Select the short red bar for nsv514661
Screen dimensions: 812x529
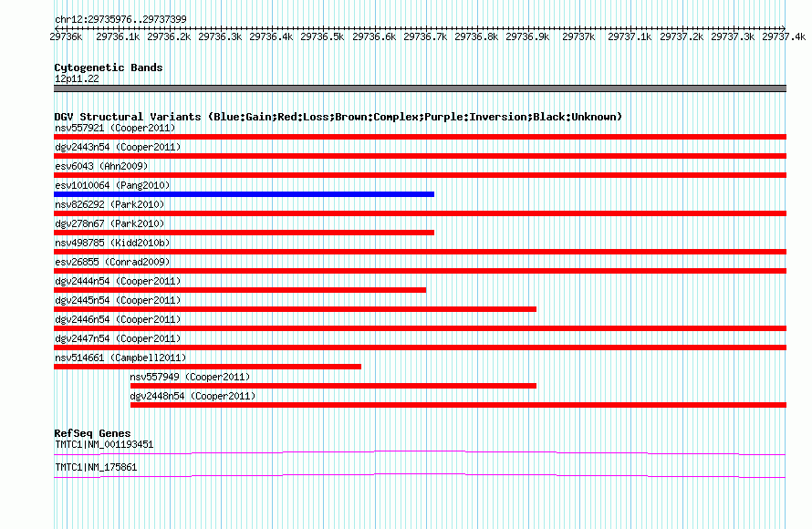208,367
